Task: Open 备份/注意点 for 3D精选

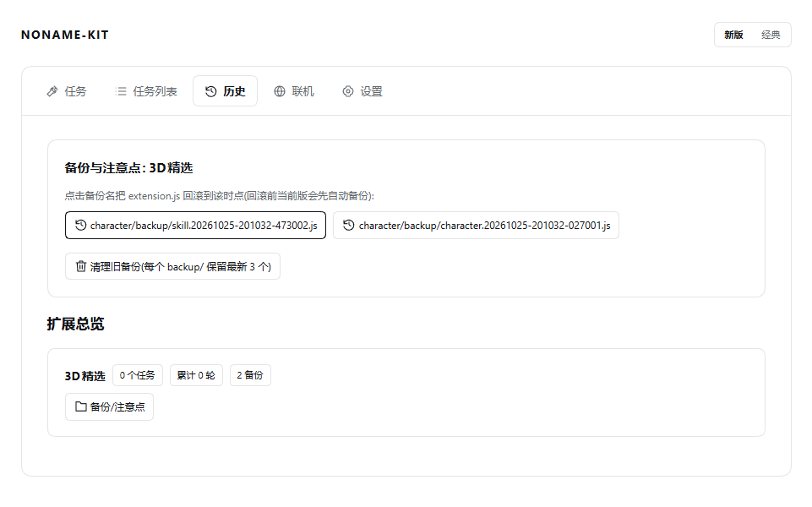Action: pos(109,407)
